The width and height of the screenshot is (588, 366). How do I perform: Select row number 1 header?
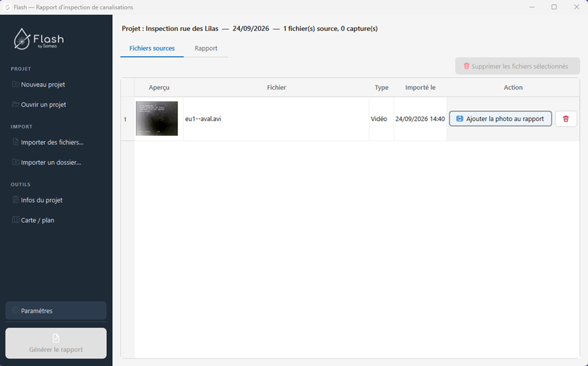pyautogui.click(x=128, y=119)
